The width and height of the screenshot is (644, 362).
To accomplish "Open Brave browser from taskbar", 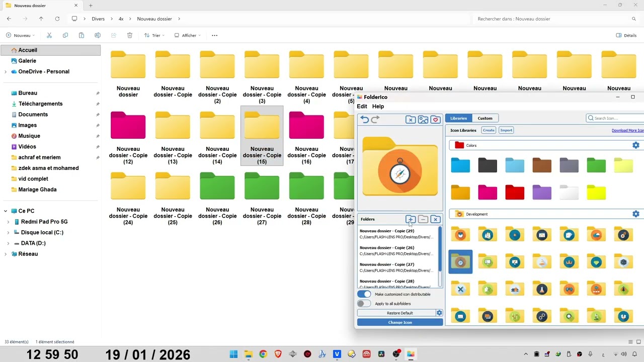I will pyautogui.click(x=278, y=354).
